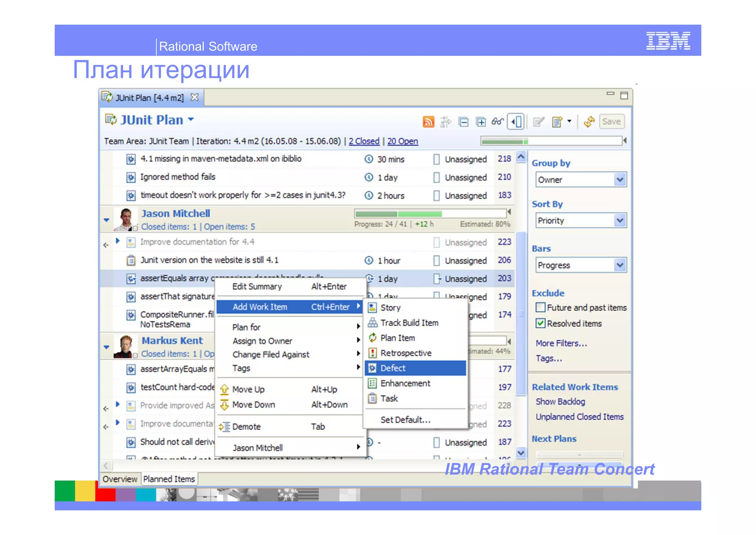Click Unplanned Closed Items link

click(580, 417)
